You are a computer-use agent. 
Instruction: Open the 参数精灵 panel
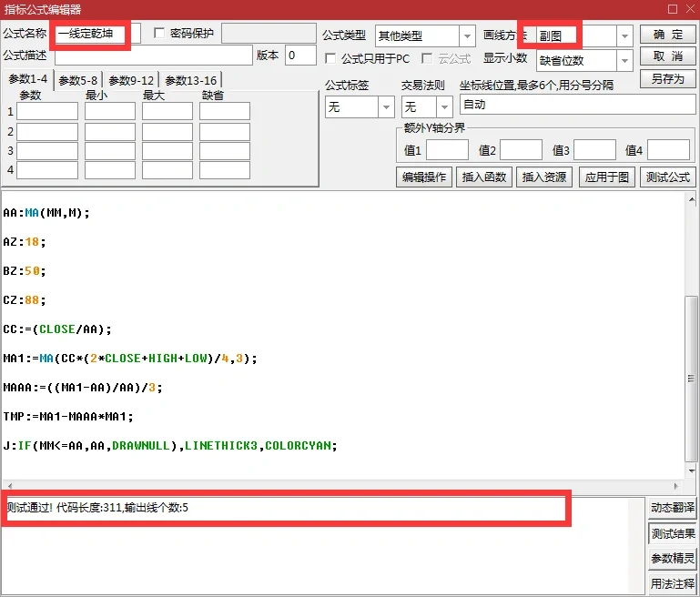pos(673,558)
